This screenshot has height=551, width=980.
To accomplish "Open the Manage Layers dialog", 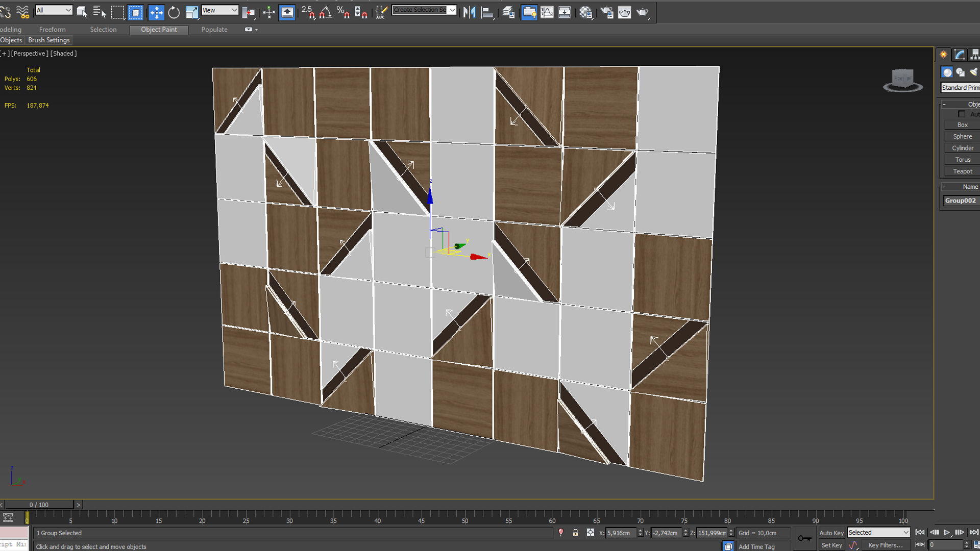I will (508, 12).
